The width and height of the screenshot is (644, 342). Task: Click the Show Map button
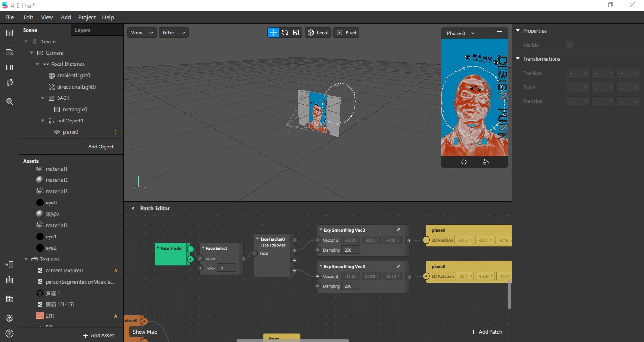point(145,332)
